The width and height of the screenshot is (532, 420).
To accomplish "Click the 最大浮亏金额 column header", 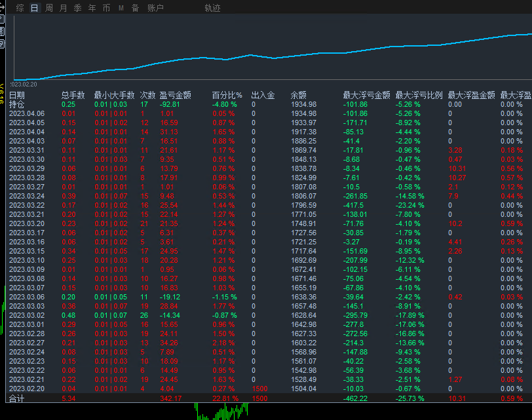I will [366, 95].
